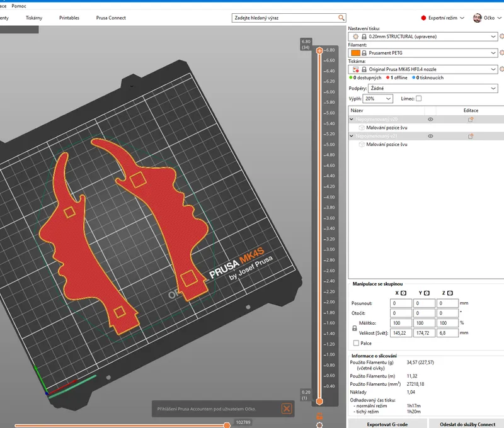Click the cog icon below layer slider
504x428 pixels.
pyautogui.click(x=319, y=425)
